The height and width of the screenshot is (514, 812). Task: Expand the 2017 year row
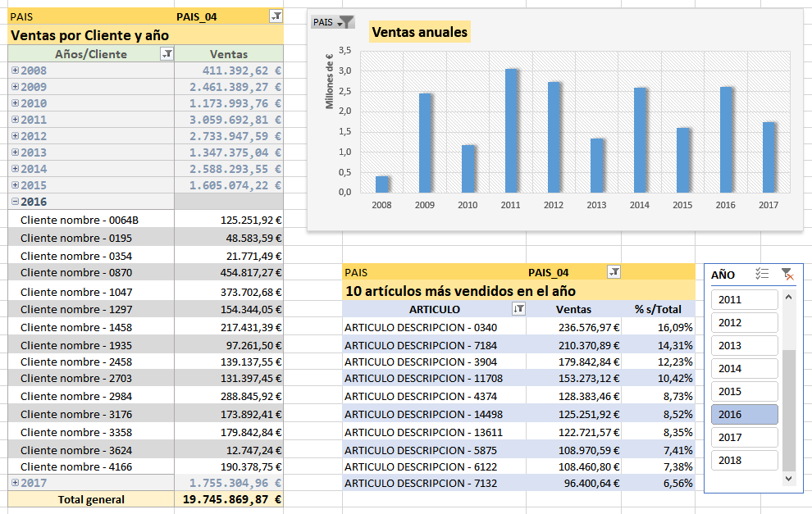click(15, 483)
